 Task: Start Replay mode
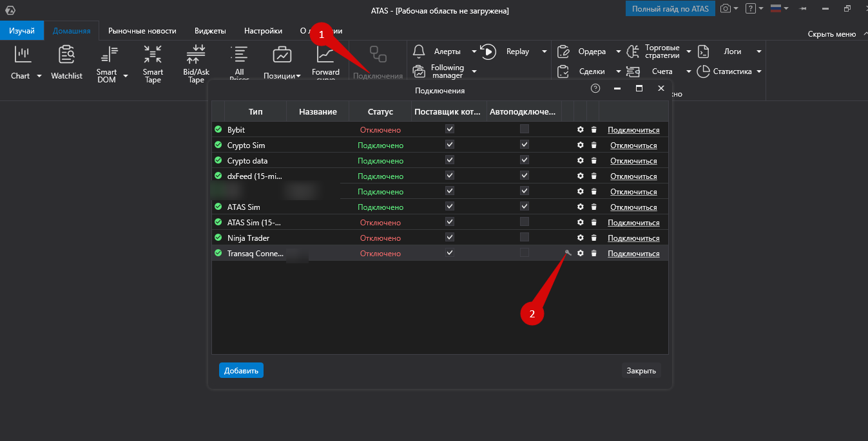pos(488,52)
